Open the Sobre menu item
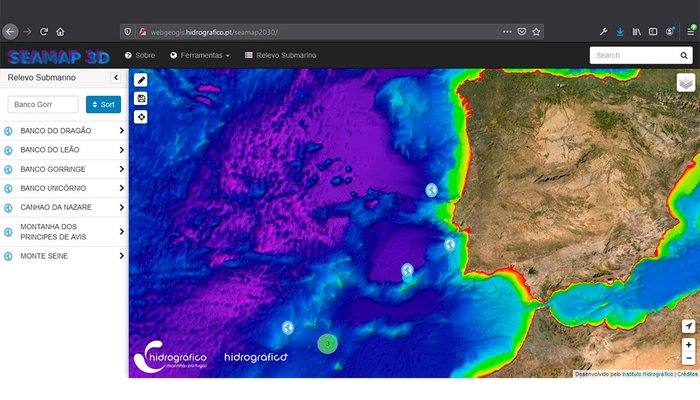700x400 pixels. click(x=139, y=55)
